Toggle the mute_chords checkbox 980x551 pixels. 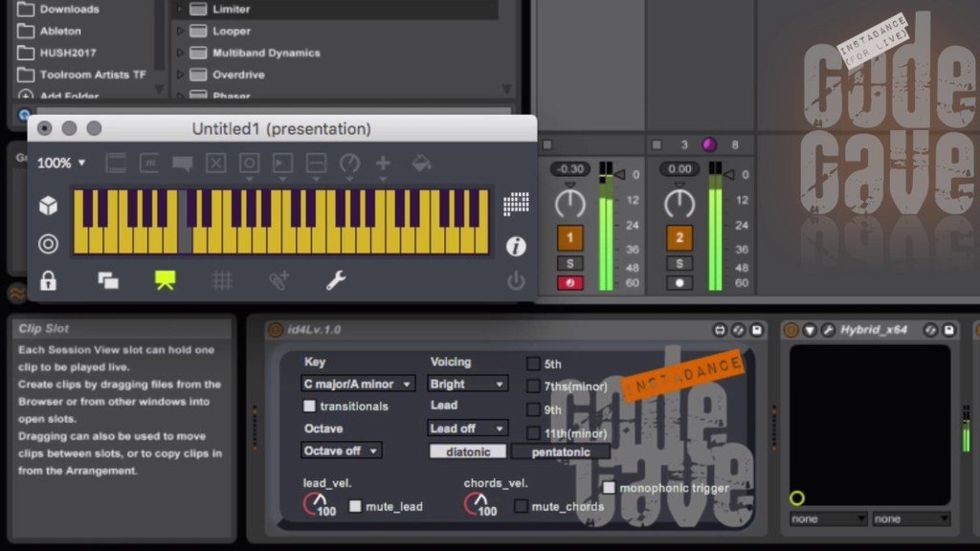[x=521, y=506]
